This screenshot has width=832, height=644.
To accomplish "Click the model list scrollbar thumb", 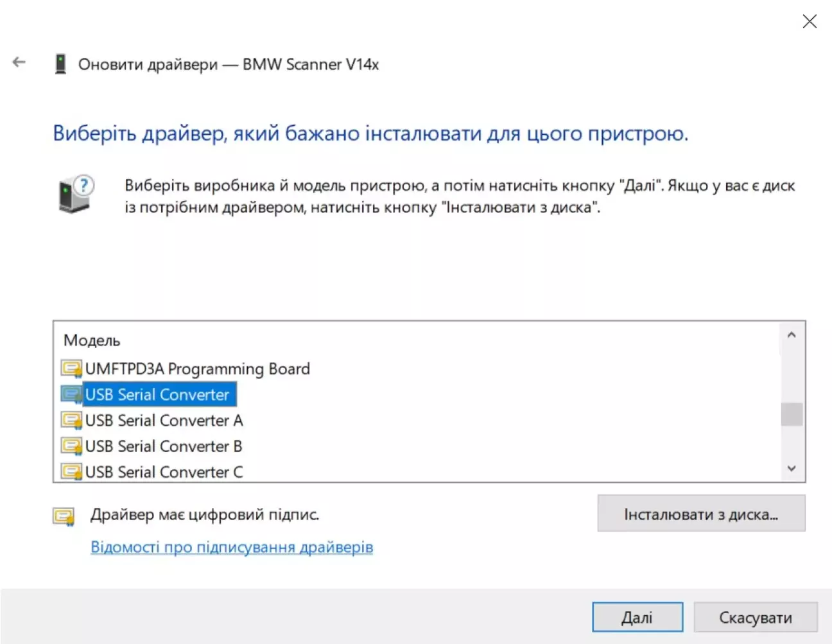I will pyautogui.click(x=792, y=414).
